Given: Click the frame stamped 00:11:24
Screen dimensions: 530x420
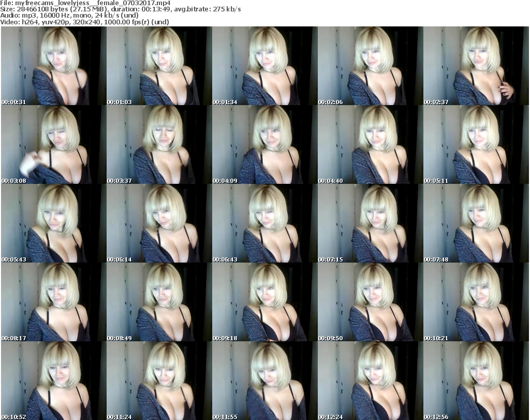Looking at the screenshot, I should tap(159, 381).
